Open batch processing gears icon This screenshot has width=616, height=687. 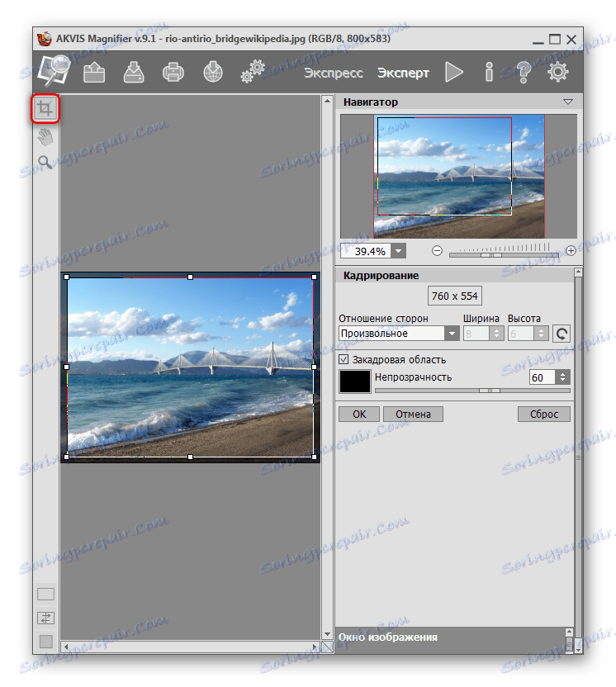click(x=253, y=71)
